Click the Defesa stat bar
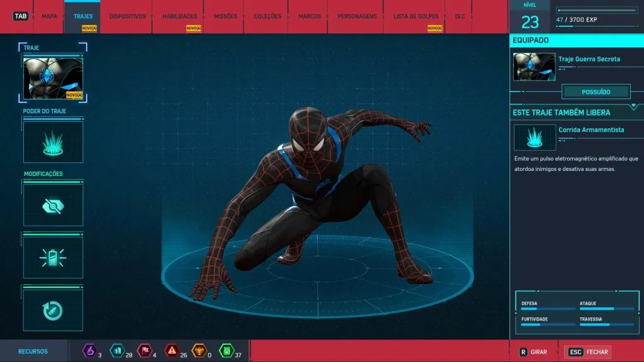This screenshot has height=362, width=644. [548, 309]
